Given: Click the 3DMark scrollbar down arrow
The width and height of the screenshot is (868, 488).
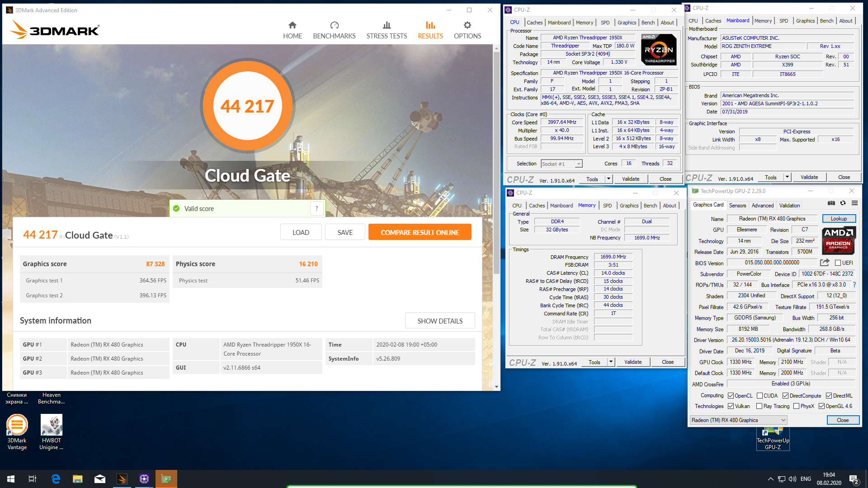Looking at the screenshot, I should 496,387.
